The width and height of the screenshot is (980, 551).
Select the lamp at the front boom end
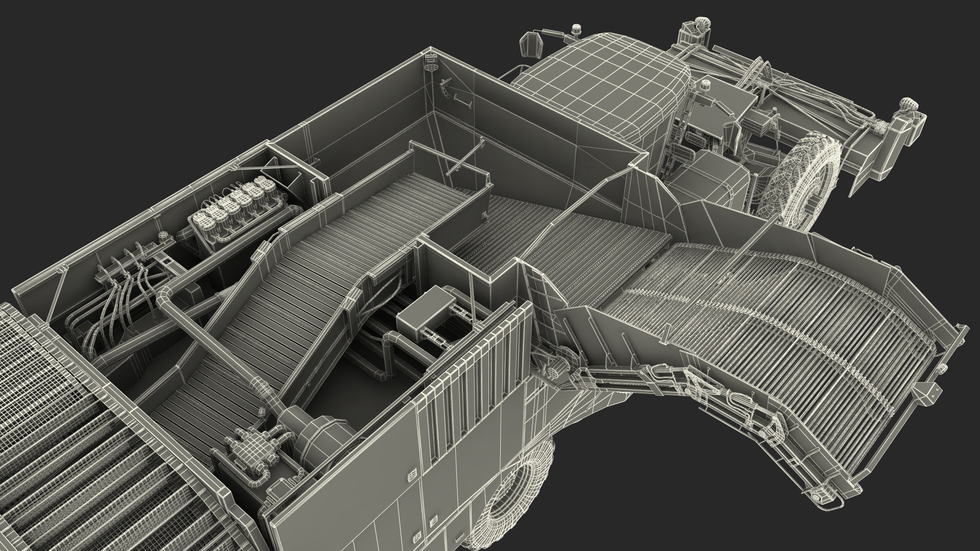[906, 105]
